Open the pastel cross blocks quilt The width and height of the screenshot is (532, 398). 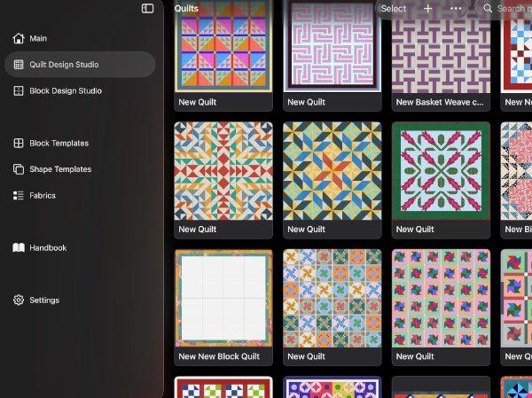click(332, 298)
